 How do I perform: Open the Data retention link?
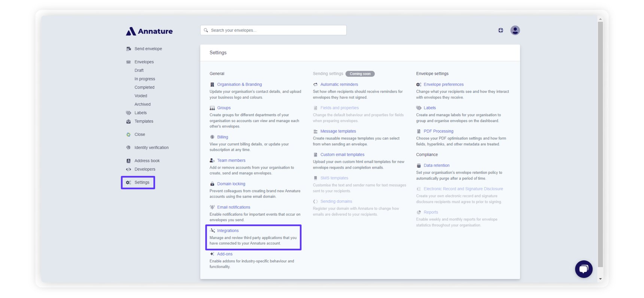pyautogui.click(x=436, y=166)
